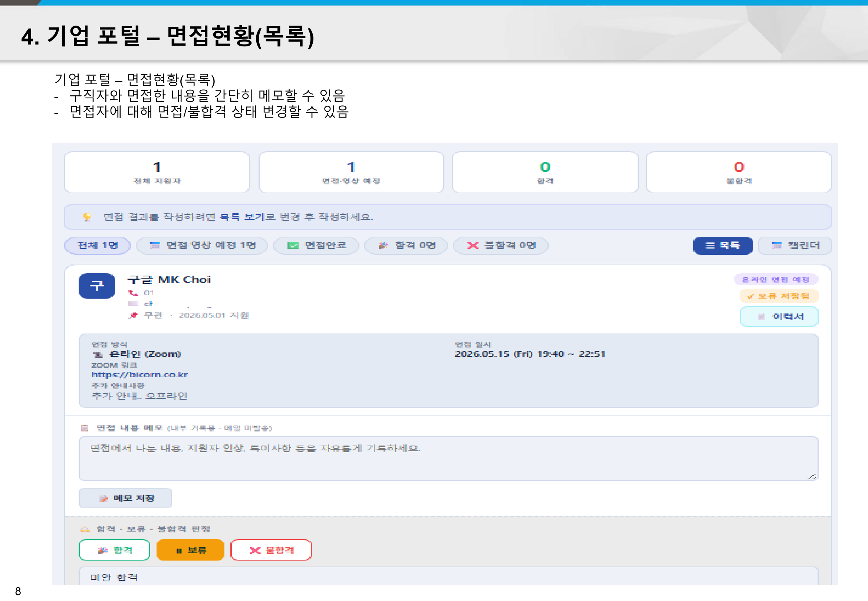Click the interview date 2026.05.15 (Fri) text
The width and height of the screenshot is (868, 601).
click(493, 354)
